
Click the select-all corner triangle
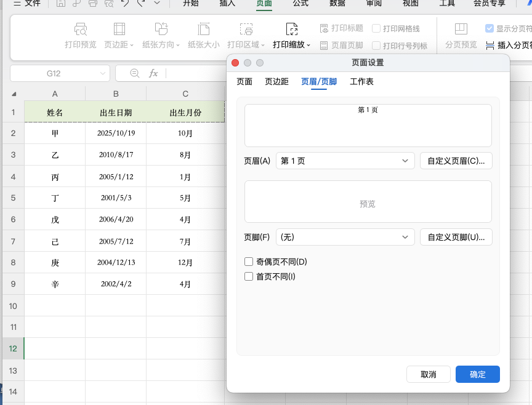pyautogui.click(x=14, y=94)
